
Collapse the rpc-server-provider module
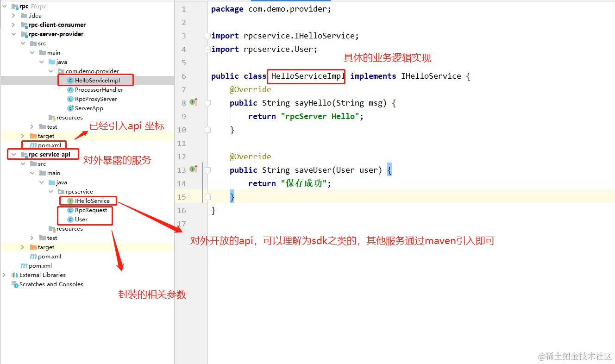[13, 34]
